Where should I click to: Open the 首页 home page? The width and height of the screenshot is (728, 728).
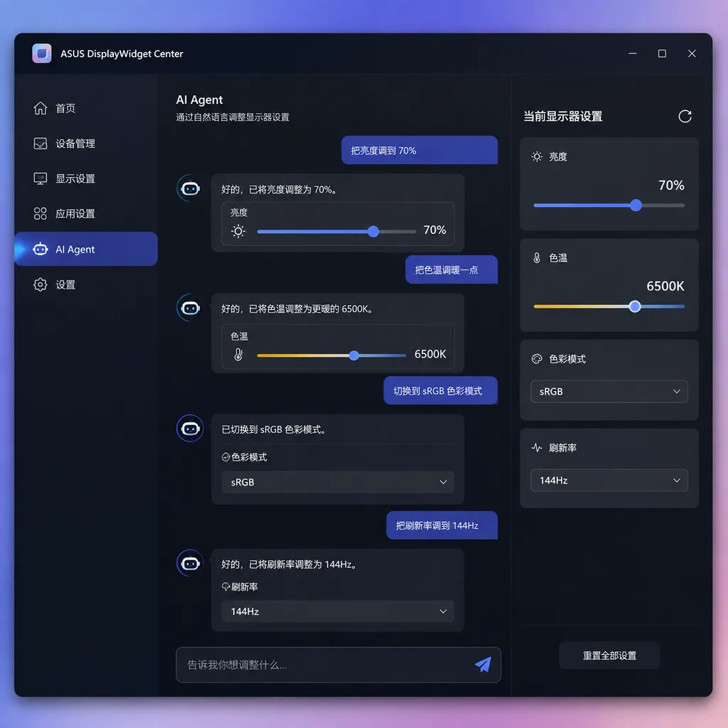tap(86, 108)
